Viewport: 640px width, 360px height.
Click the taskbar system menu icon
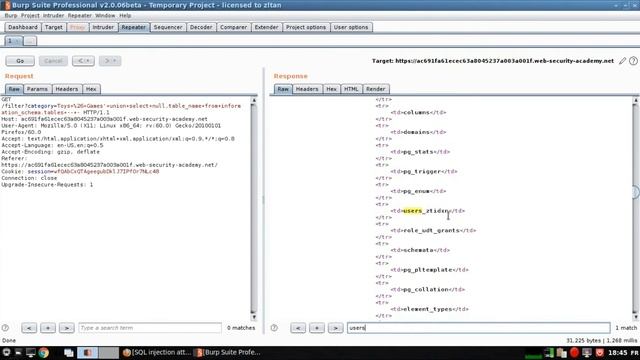point(7,353)
